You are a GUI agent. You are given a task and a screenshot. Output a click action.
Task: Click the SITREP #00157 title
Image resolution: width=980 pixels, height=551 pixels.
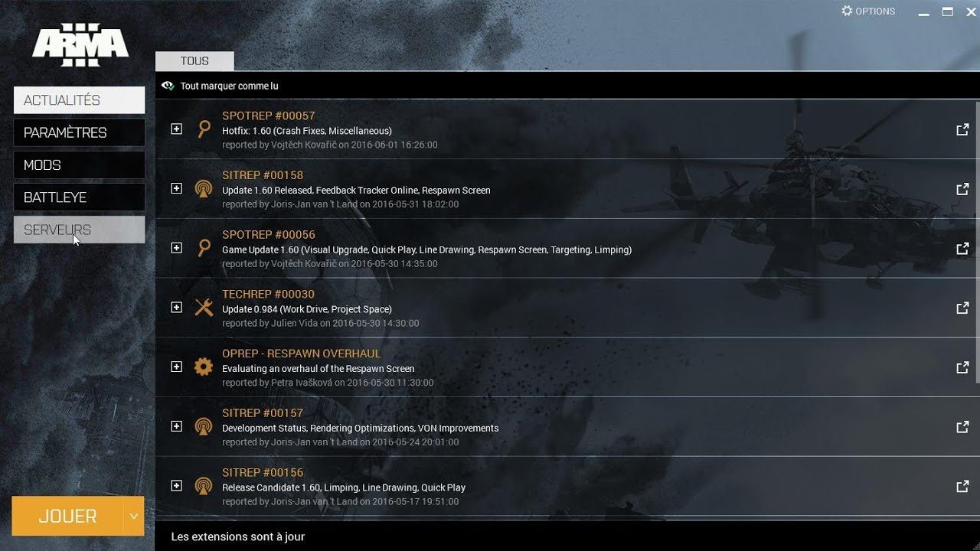click(x=263, y=412)
